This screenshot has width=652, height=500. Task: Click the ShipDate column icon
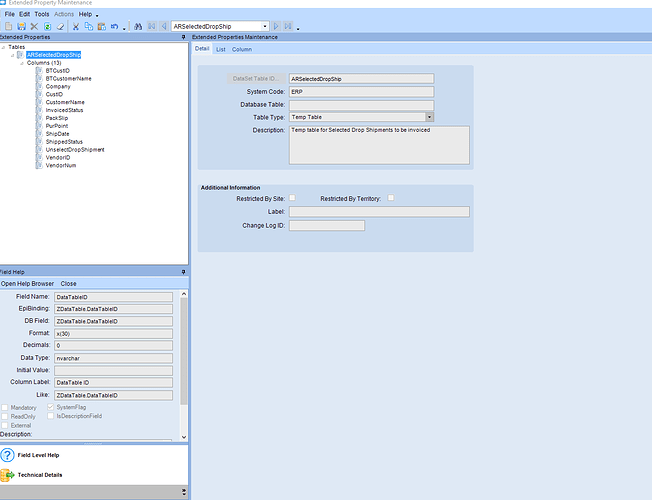(x=39, y=134)
